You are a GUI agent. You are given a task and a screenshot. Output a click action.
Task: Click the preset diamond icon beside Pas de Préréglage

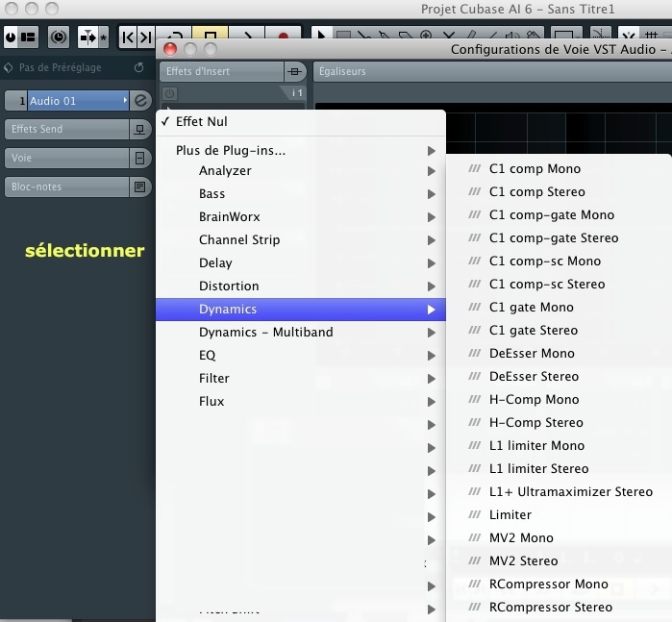coord(8,67)
